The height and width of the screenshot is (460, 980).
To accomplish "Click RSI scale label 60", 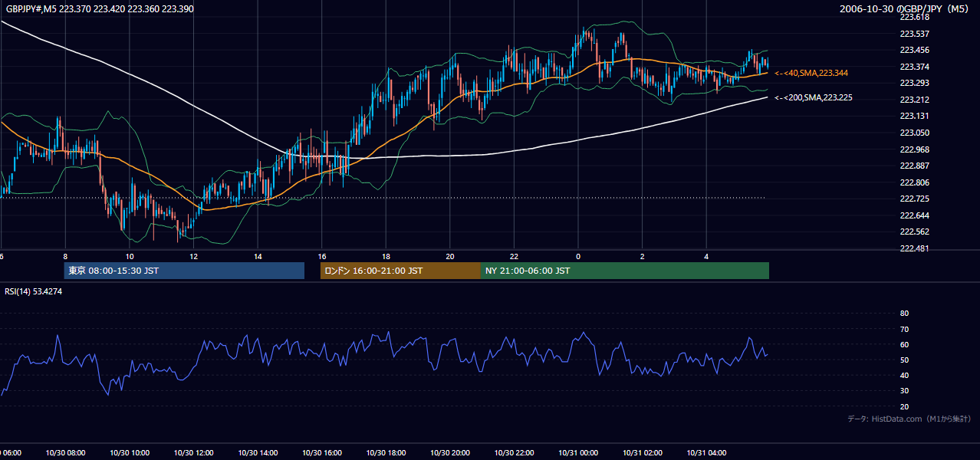I will 904,344.
